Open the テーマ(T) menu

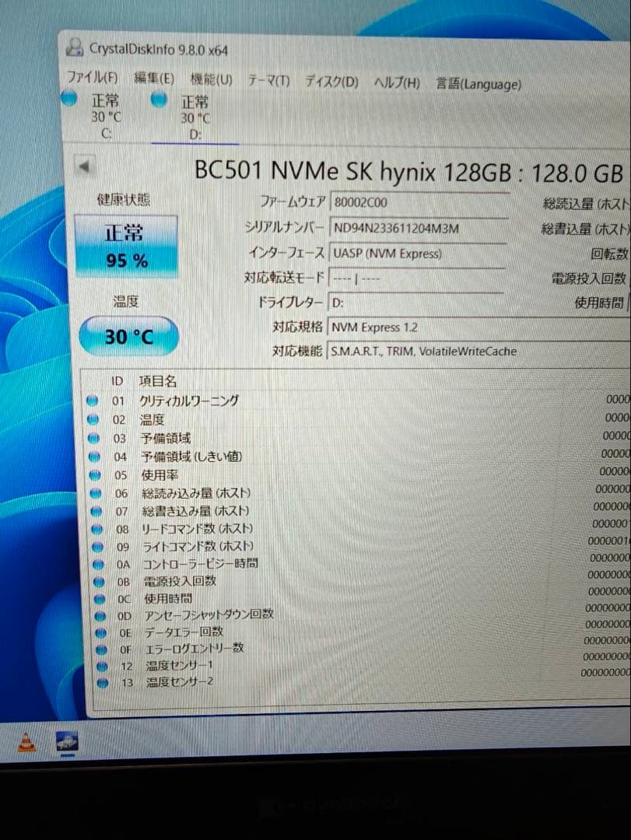(x=268, y=80)
